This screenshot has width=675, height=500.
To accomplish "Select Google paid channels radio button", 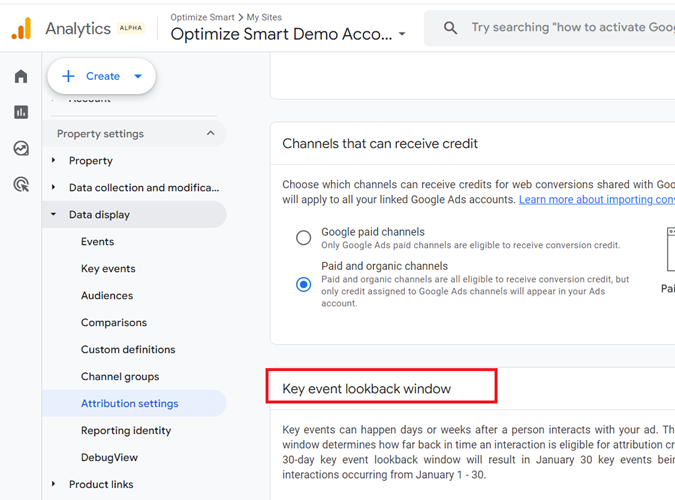I will [303, 237].
